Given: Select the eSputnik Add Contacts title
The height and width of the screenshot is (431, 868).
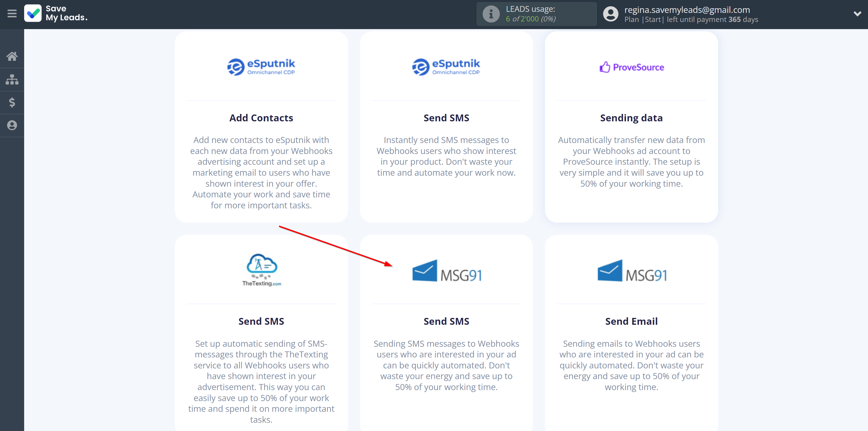Looking at the screenshot, I should [261, 118].
